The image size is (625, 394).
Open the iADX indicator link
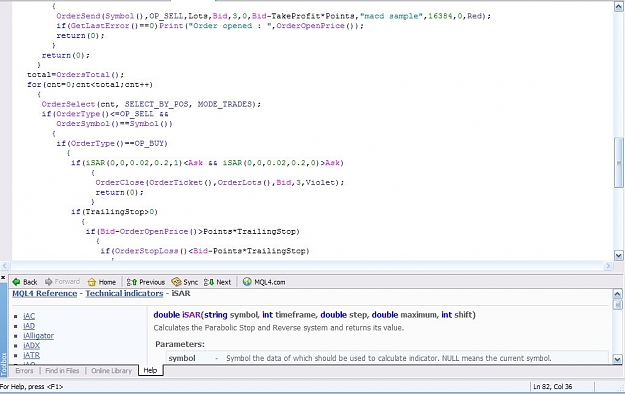pos(31,345)
